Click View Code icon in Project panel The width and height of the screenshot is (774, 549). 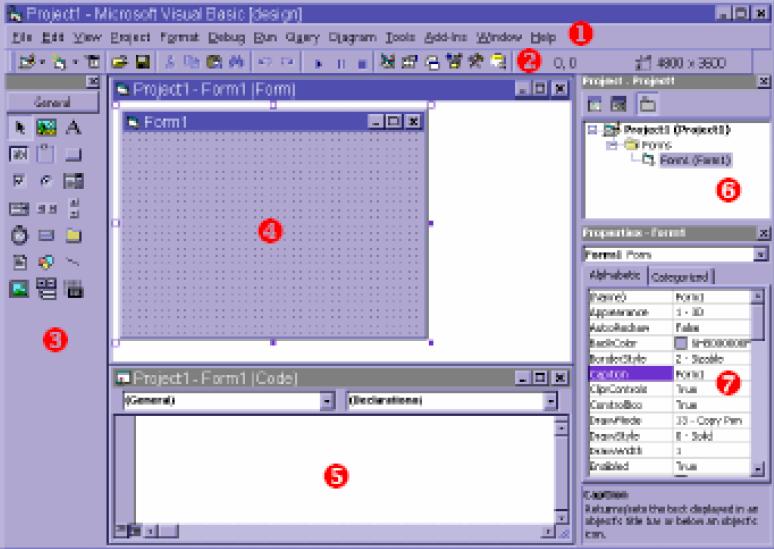tap(595, 104)
